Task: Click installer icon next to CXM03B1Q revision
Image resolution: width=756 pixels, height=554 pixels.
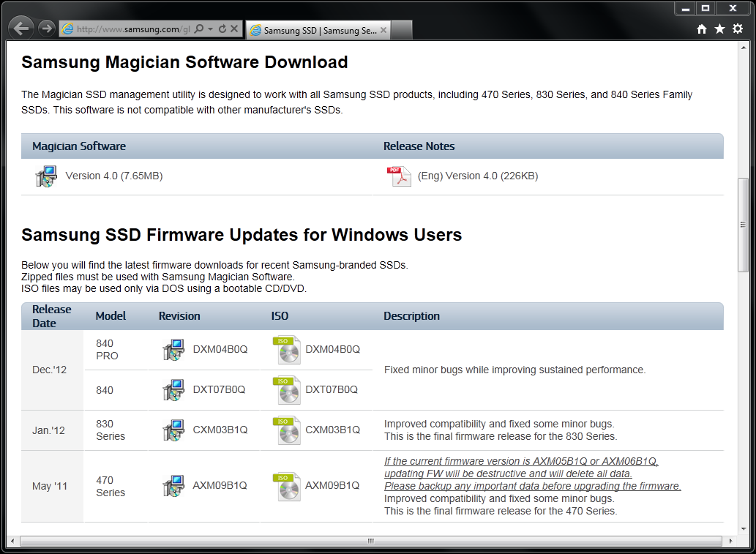Action: point(173,430)
